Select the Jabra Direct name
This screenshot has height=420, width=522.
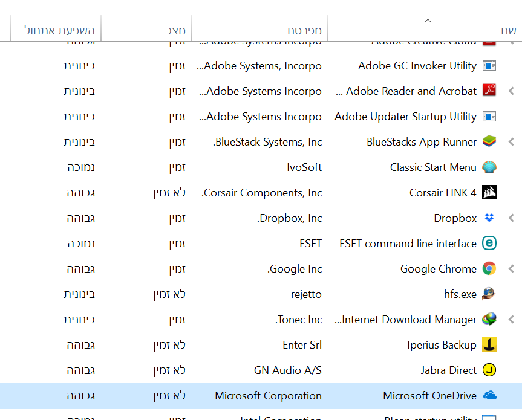coord(448,370)
